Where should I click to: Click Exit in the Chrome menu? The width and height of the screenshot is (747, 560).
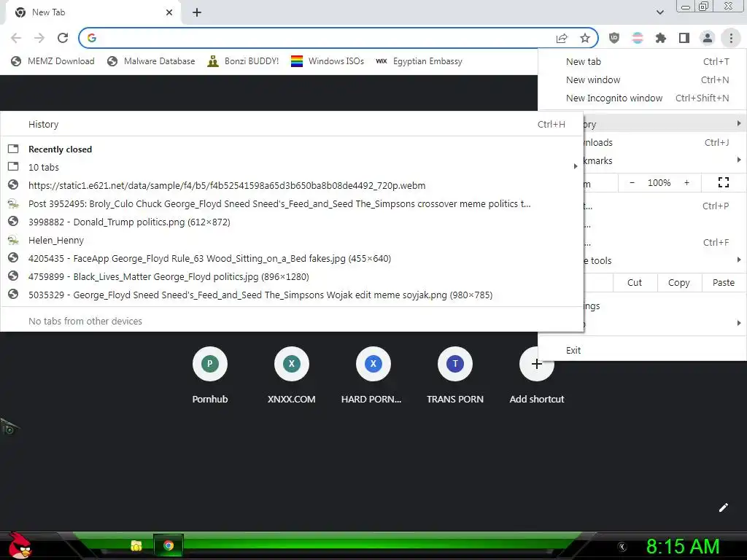pyautogui.click(x=642, y=350)
